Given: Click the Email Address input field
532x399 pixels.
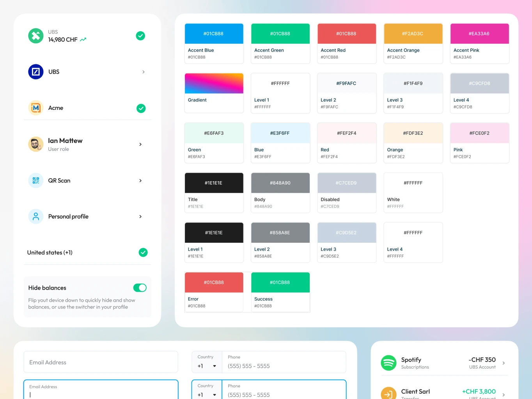Looking at the screenshot, I should click(101, 362).
